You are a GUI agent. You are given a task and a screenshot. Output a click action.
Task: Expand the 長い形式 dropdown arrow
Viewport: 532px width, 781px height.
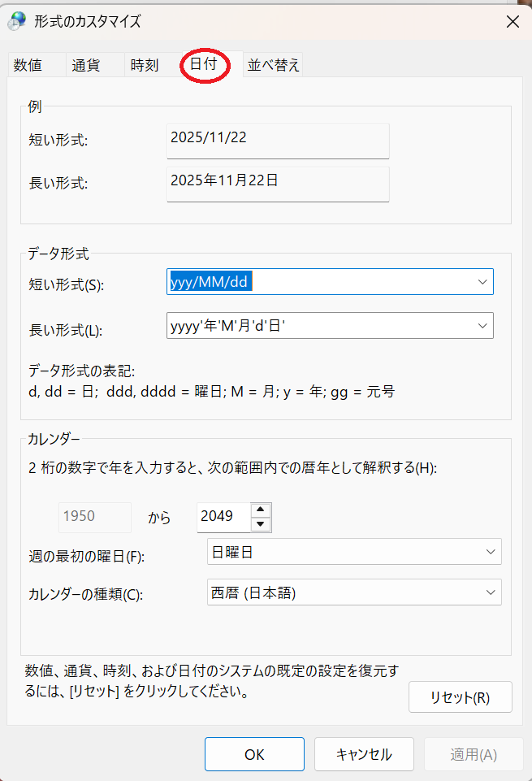483,326
